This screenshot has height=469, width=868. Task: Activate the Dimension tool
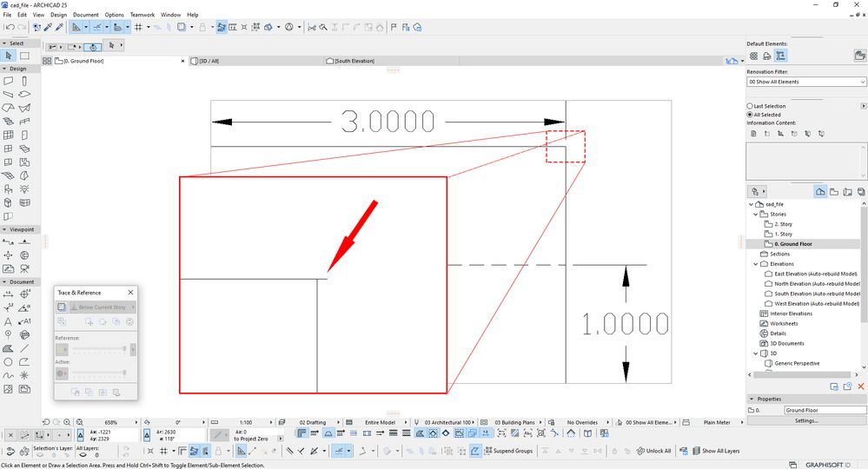click(x=9, y=294)
